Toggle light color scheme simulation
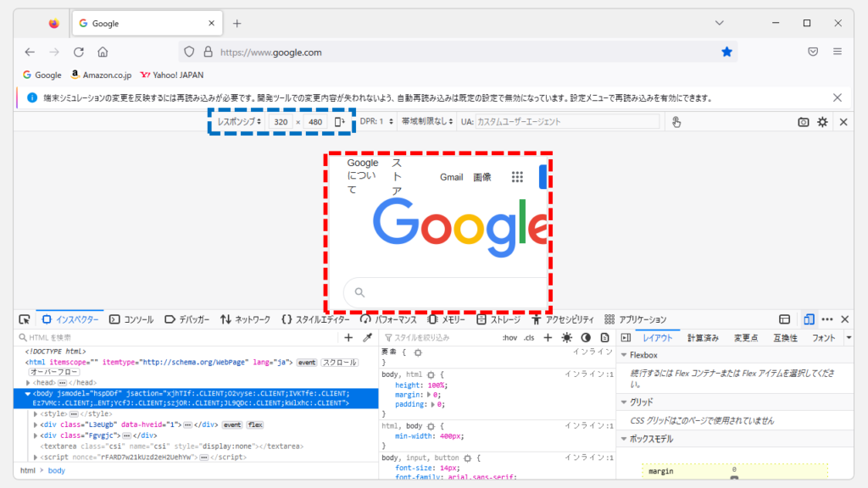Image resolution: width=868 pixels, height=488 pixels. [x=567, y=337]
